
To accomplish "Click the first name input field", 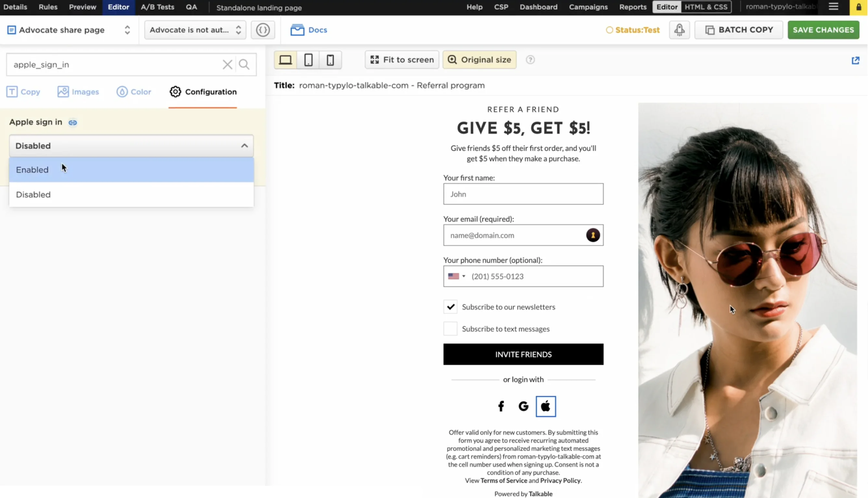I will 523,194.
